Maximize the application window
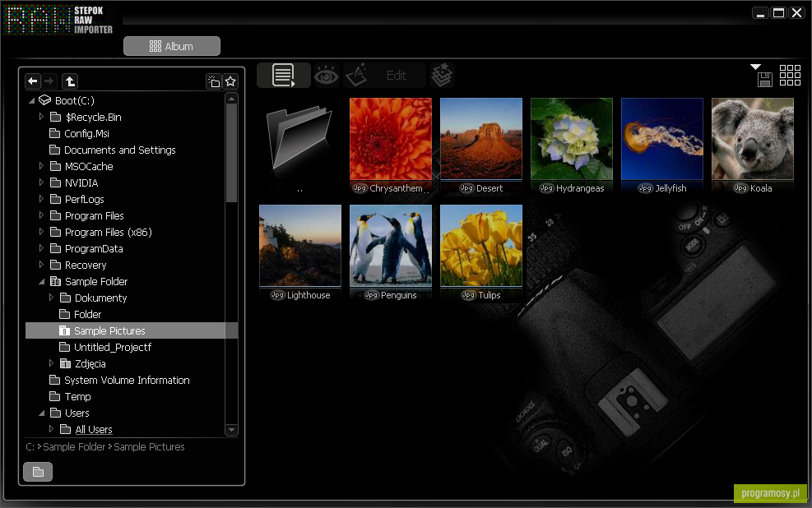812x508 pixels. pyautogui.click(x=778, y=13)
